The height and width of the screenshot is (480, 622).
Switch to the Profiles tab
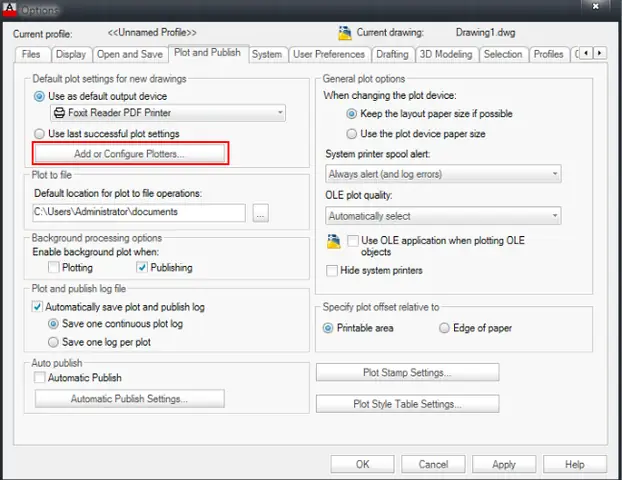click(x=549, y=54)
